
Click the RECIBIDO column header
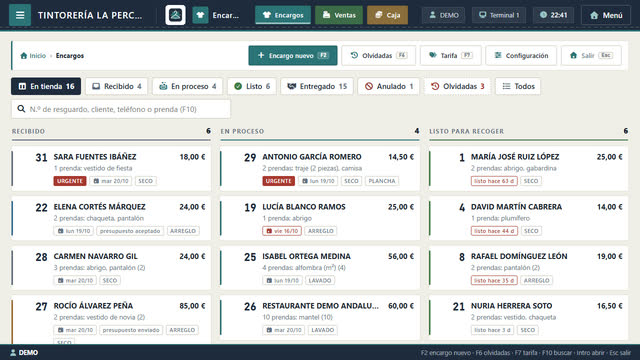[28, 131]
